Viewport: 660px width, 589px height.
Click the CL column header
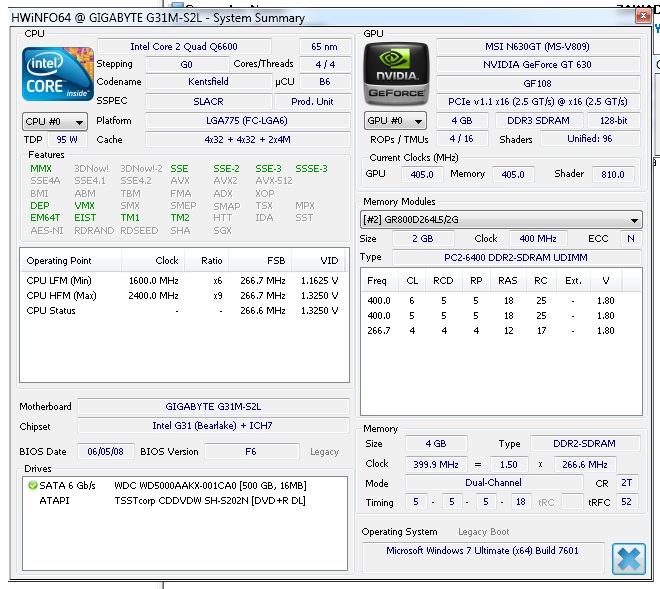(412, 280)
